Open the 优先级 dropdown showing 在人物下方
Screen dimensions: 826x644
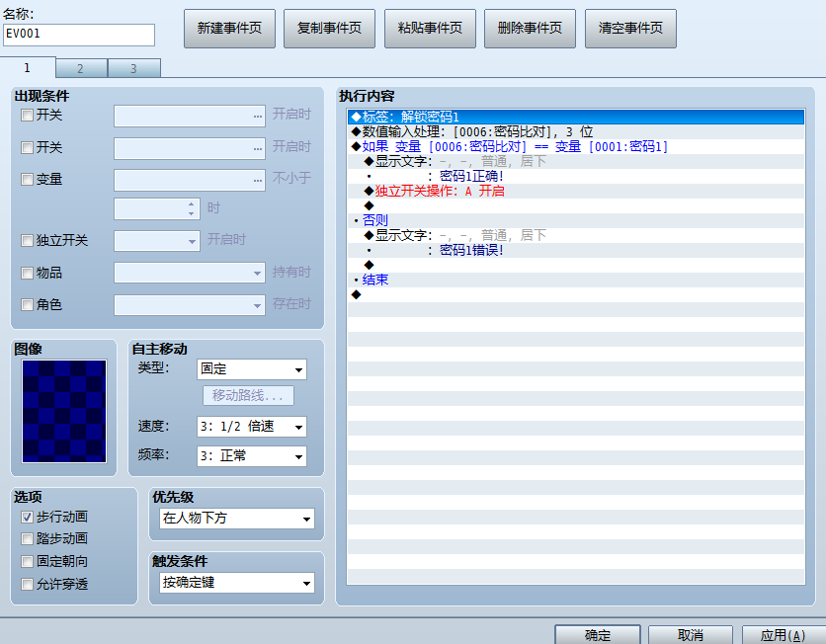(237, 519)
